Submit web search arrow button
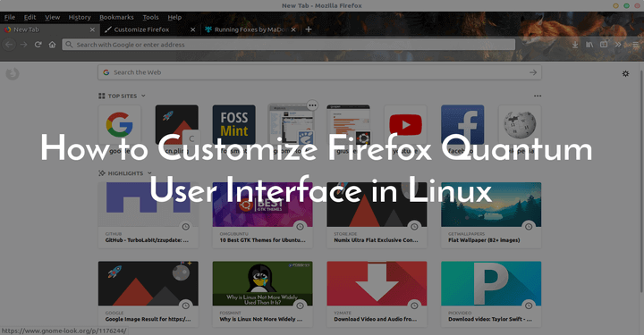The height and width of the screenshot is (335, 644). point(533,72)
